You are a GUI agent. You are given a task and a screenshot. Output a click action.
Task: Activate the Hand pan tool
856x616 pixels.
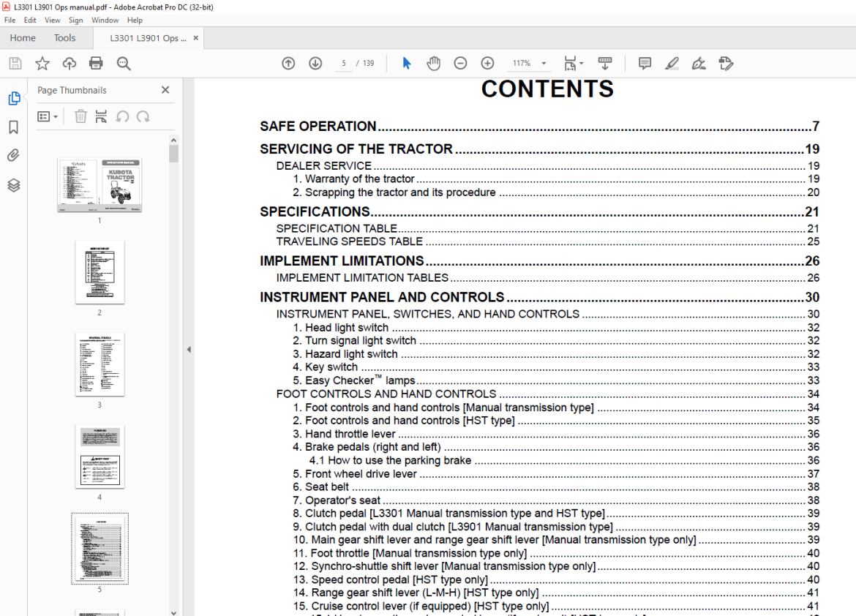pos(433,64)
